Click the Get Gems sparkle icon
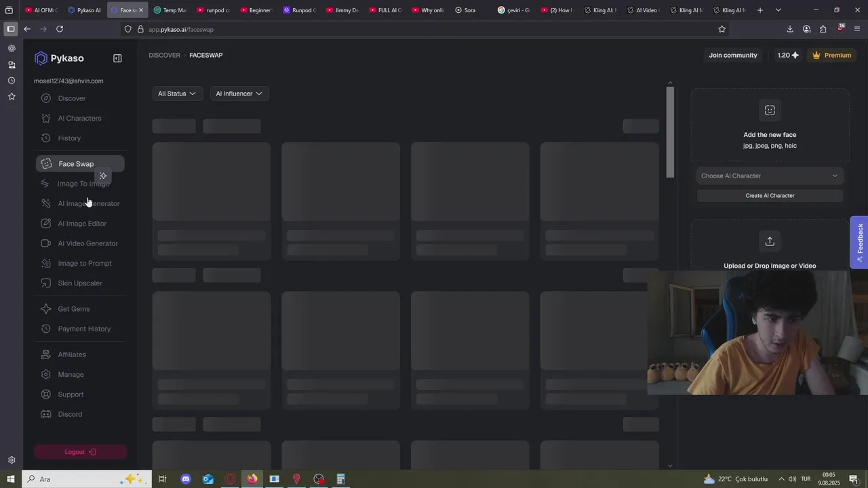The height and width of the screenshot is (488, 868). tap(46, 309)
